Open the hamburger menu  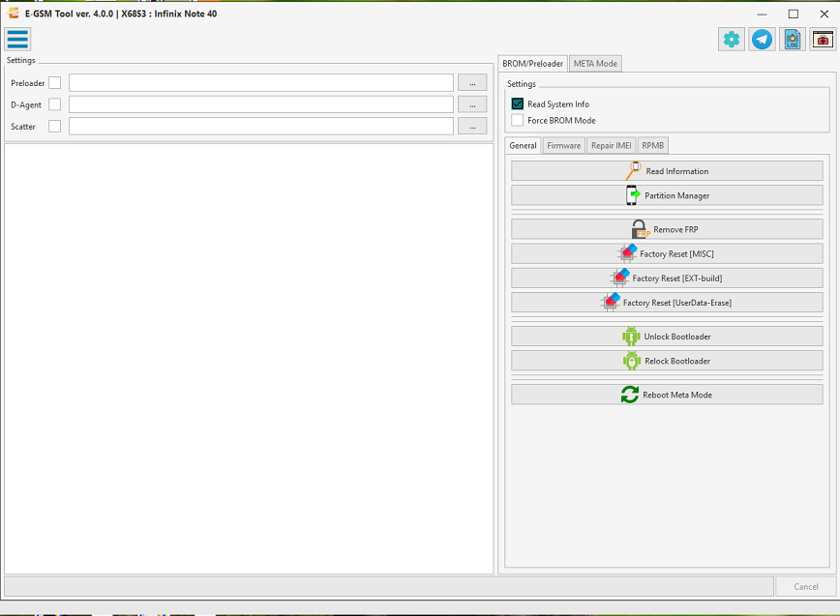point(17,39)
